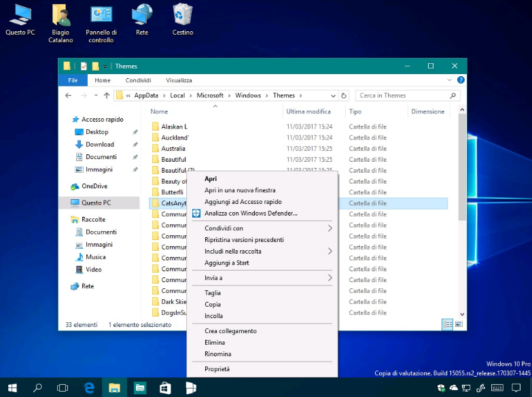Choose Apri in the context menu

pyautogui.click(x=211, y=179)
